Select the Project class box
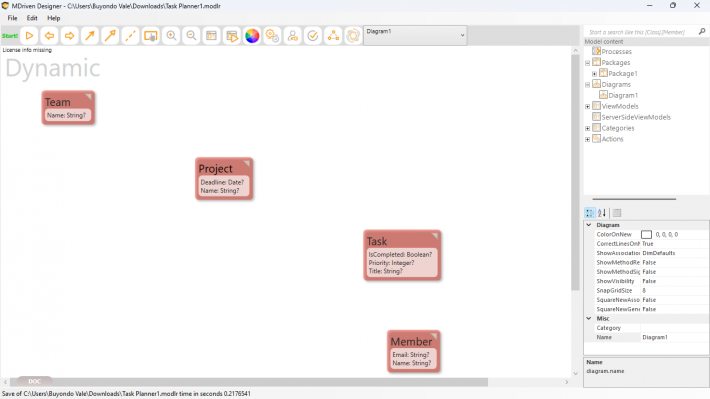This screenshot has height=399, width=710. tap(224, 178)
